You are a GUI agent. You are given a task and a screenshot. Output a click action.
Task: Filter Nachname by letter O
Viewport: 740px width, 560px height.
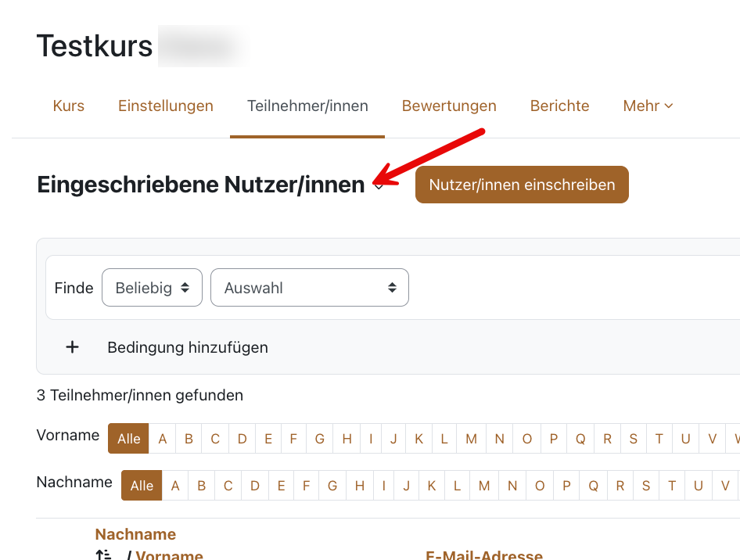[x=540, y=486]
